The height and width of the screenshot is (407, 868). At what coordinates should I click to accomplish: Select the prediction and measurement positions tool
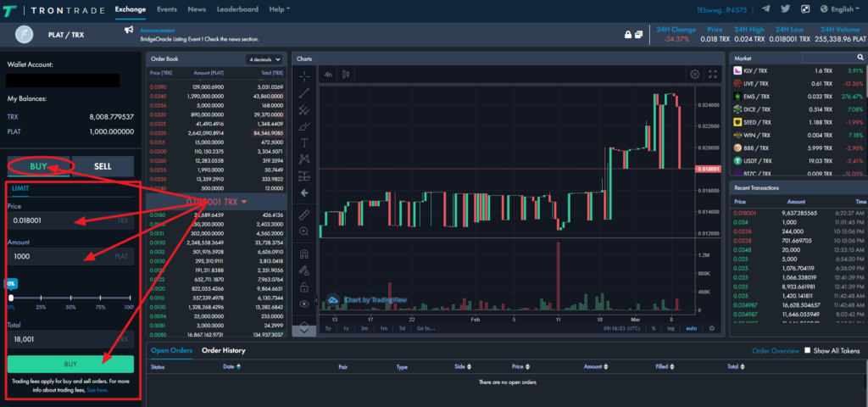tap(304, 176)
